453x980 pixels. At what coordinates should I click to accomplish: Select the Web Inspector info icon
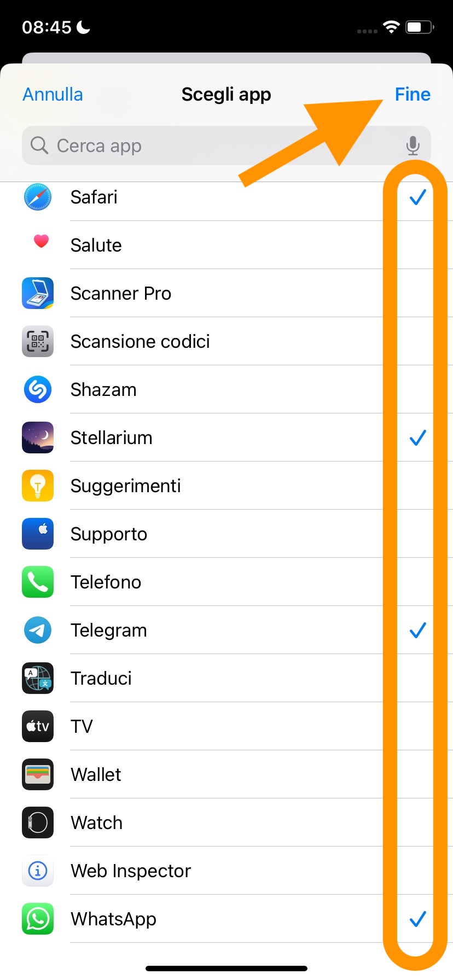click(38, 871)
